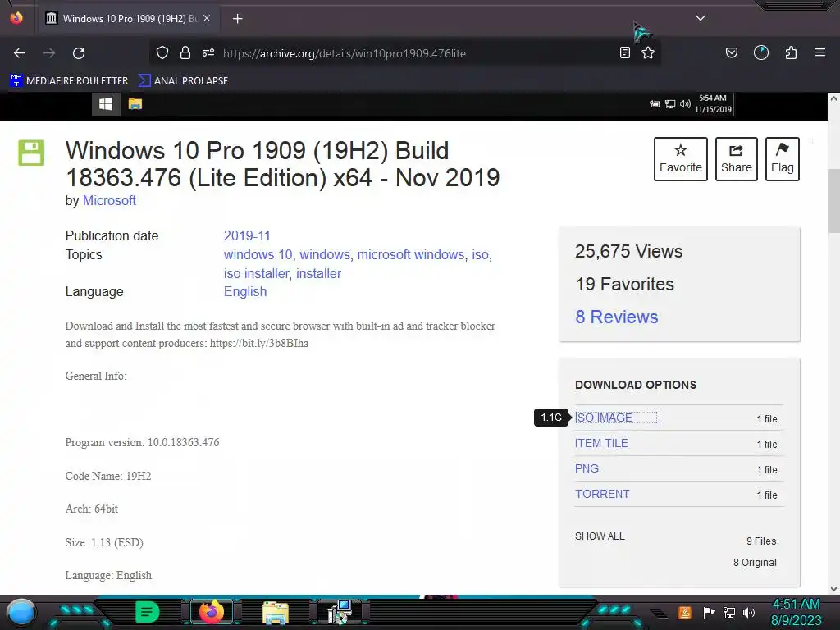Open a new browser tab

click(x=238, y=19)
